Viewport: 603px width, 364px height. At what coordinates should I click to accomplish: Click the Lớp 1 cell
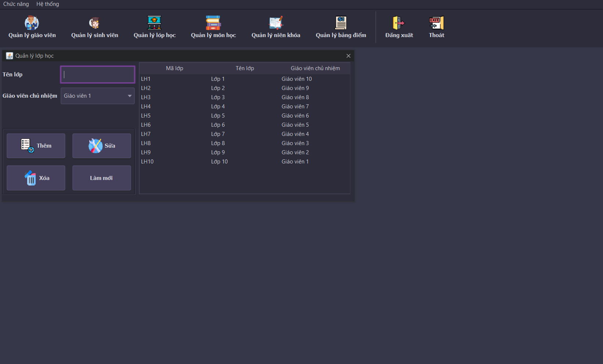245,79
